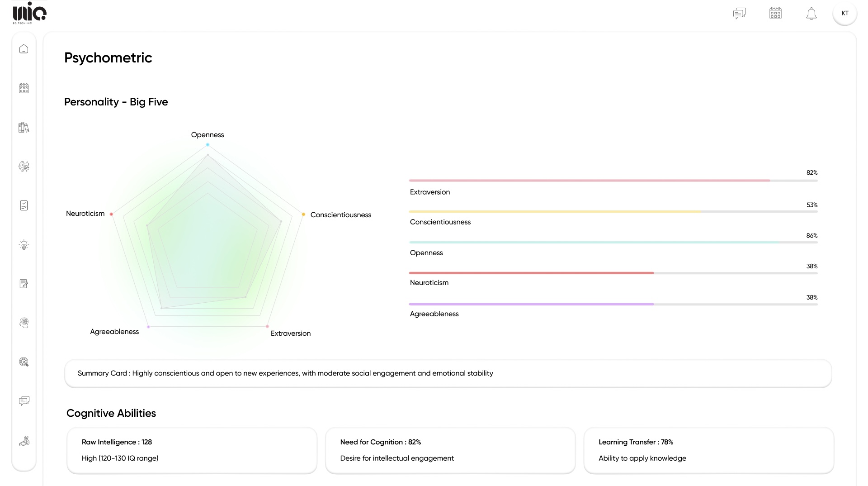This screenshot has height=486, width=868.
Task: Click the Extraversion 82% progress bar
Action: coord(613,181)
